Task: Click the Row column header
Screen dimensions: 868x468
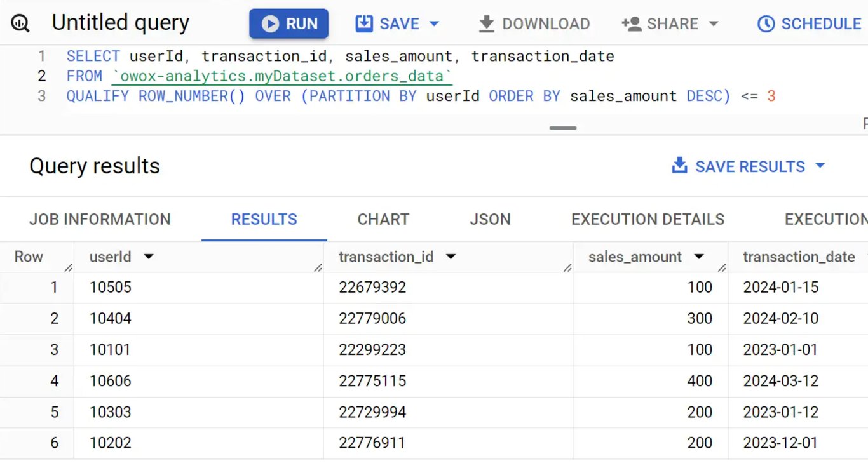Action: [x=29, y=257]
